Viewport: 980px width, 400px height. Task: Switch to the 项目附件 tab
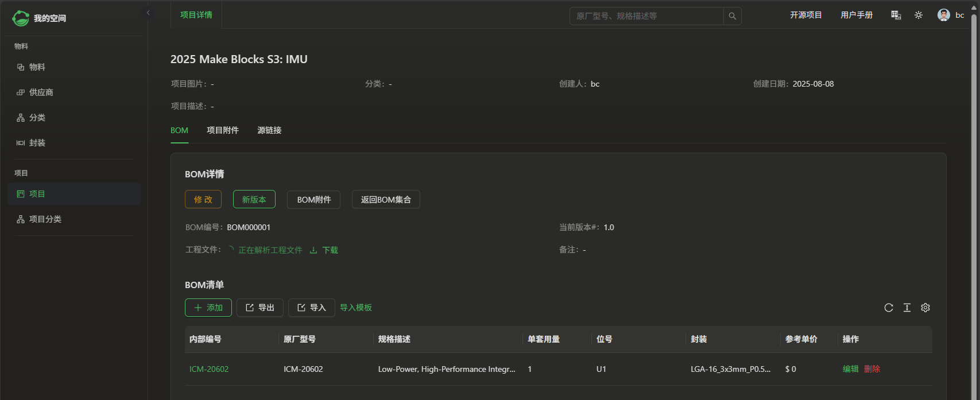tap(223, 130)
